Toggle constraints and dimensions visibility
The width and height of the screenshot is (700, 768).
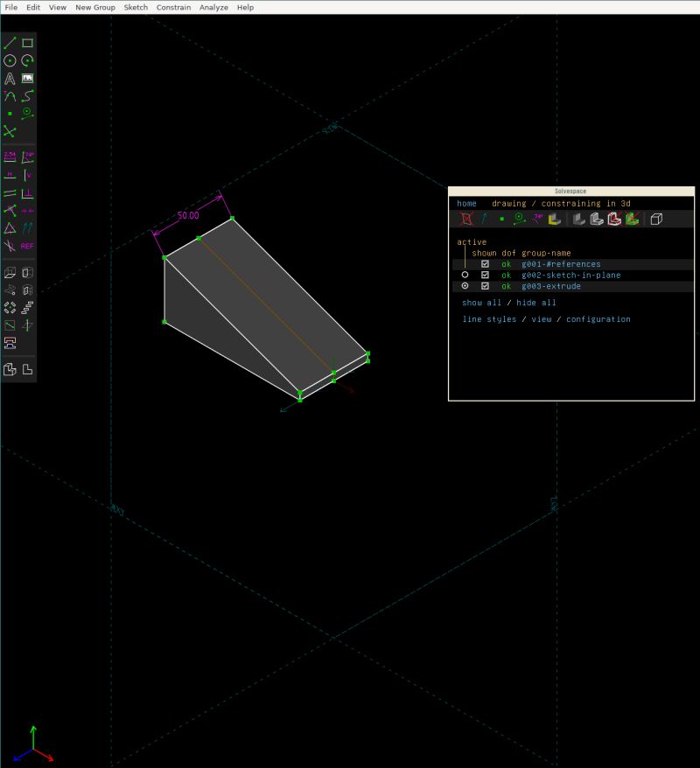[x=537, y=219]
